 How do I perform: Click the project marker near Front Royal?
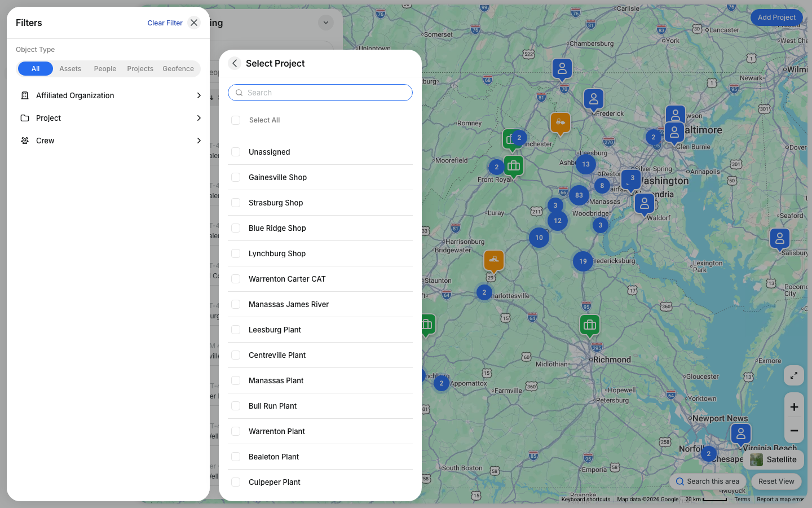tap(514, 167)
